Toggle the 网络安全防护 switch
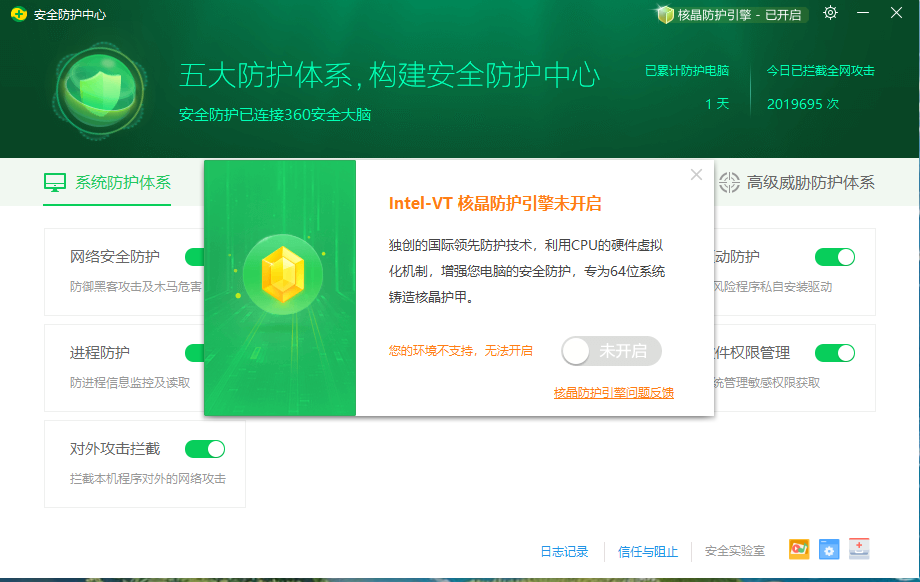 pyautogui.click(x=195, y=256)
